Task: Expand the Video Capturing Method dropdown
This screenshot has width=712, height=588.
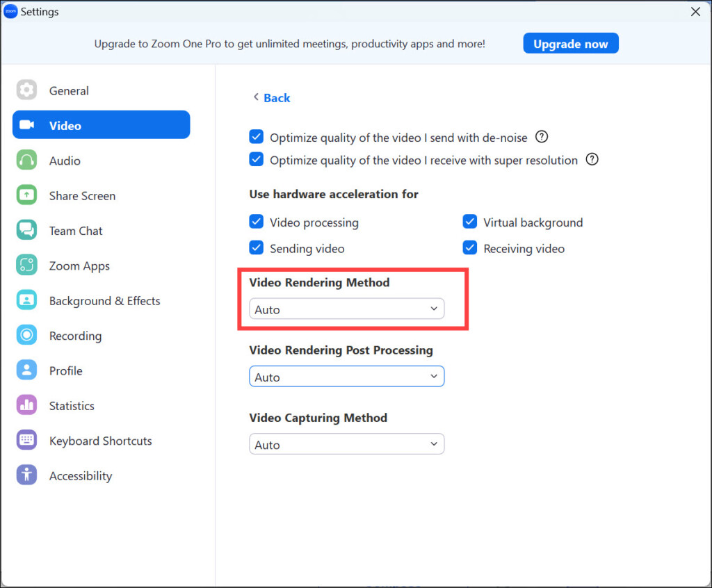Action: click(346, 444)
